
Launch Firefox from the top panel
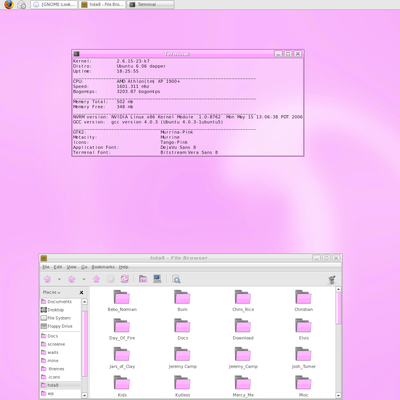point(8,4)
